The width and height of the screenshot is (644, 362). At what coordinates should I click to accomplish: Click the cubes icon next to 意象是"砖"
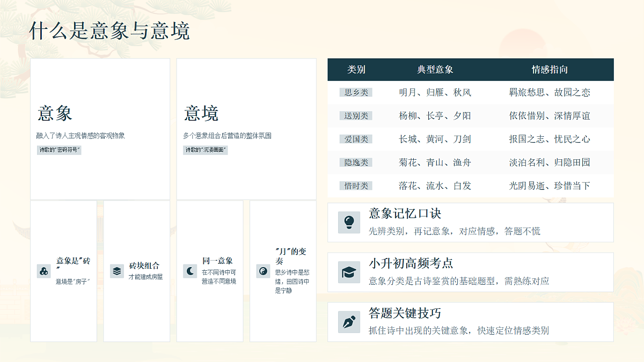(43, 271)
